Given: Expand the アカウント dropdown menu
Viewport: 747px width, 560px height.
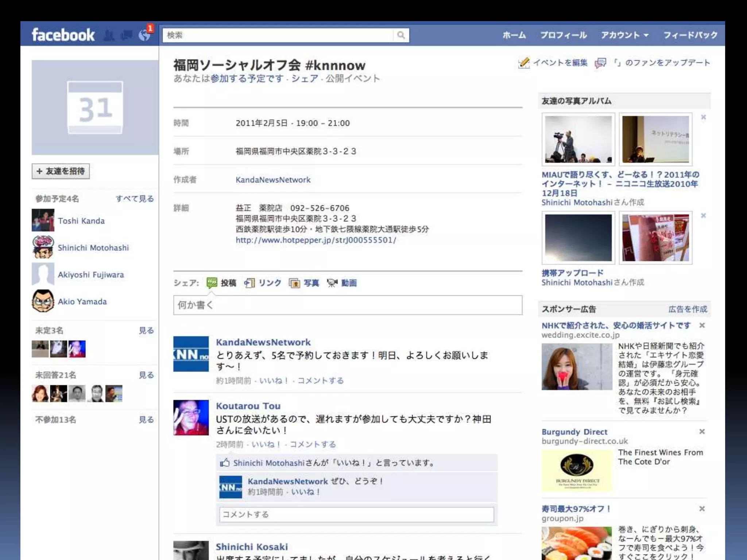Looking at the screenshot, I should tap(624, 35).
